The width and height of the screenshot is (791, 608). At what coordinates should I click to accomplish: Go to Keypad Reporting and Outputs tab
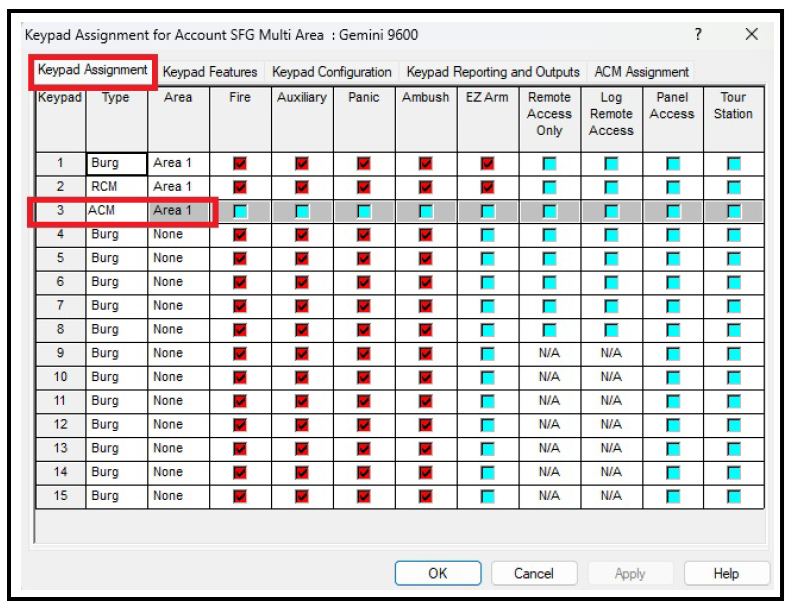point(493,72)
